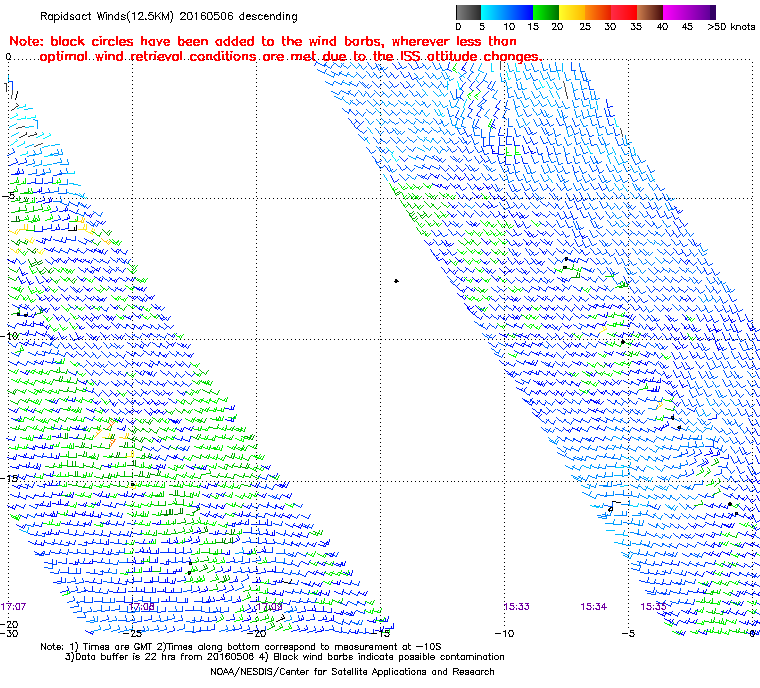Click the '3)Data buffer is 22 hrs' footnote line
The height and width of the screenshot is (688, 760).
click(285, 657)
